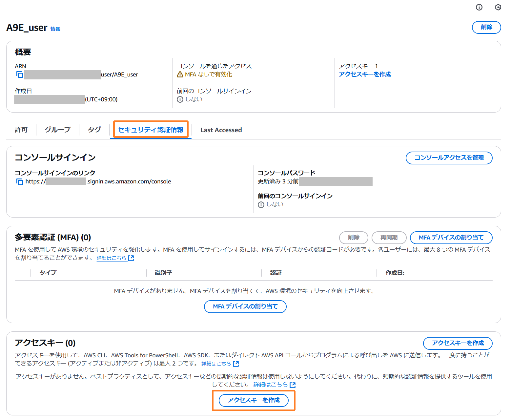The image size is (511, 420).
Task: Click the hexagon icon in top-right corner
Action: (x=498, y=7)
